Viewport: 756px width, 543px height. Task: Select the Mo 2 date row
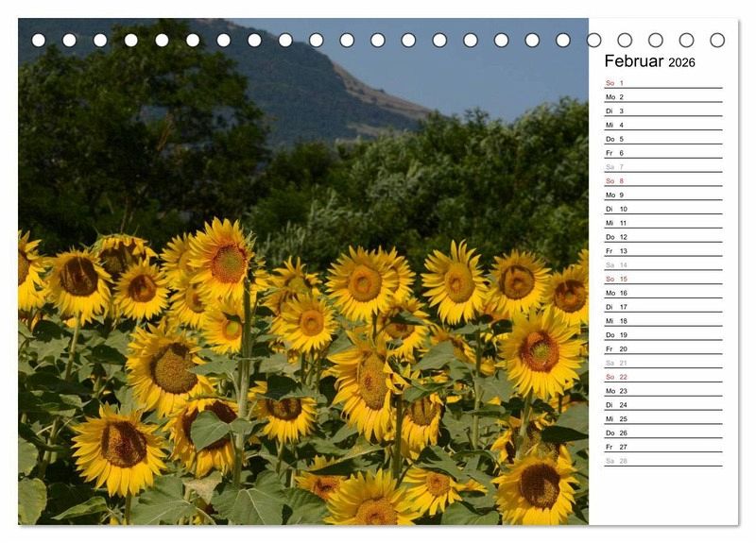pos(662,97)
